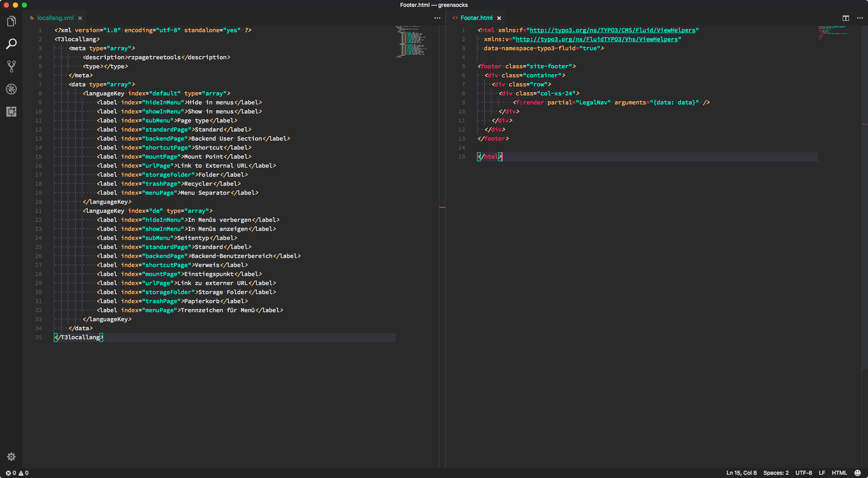The image size is (868, 478).
Task: Open the Manage gear settings icon
Action: point(11,457)
